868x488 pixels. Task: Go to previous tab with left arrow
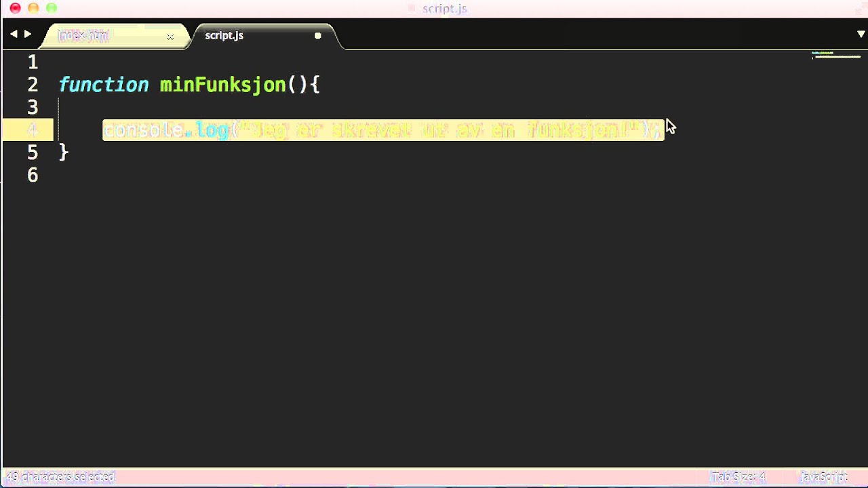14,34
